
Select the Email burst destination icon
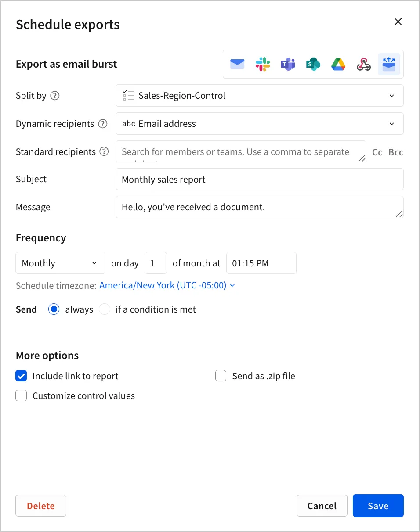click(x=389, y=64)
